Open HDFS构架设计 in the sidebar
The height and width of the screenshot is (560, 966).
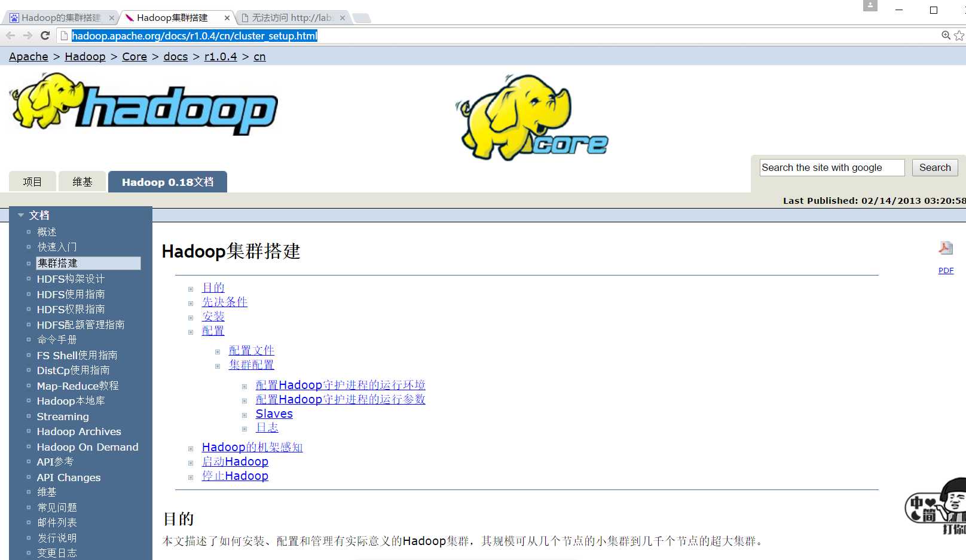71,279
